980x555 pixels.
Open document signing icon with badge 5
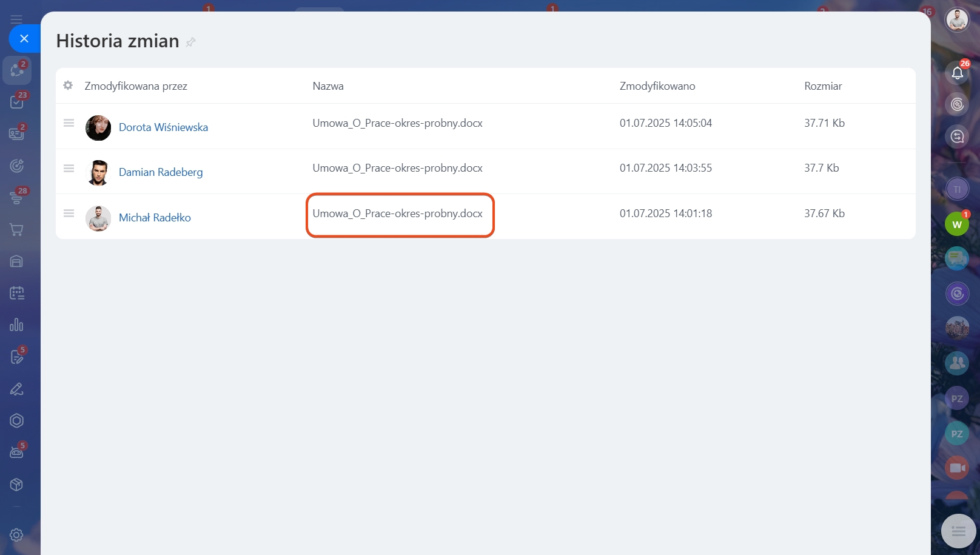coord(17,357)
